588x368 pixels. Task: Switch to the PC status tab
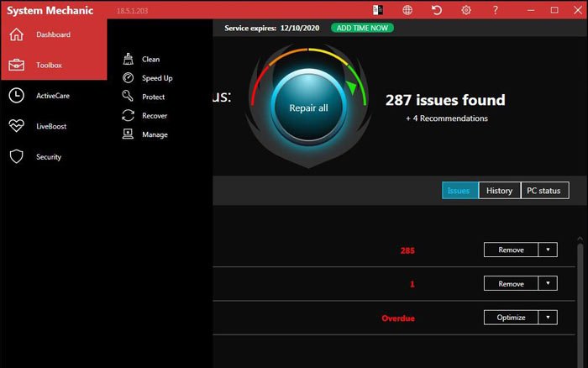coord(545,190)
